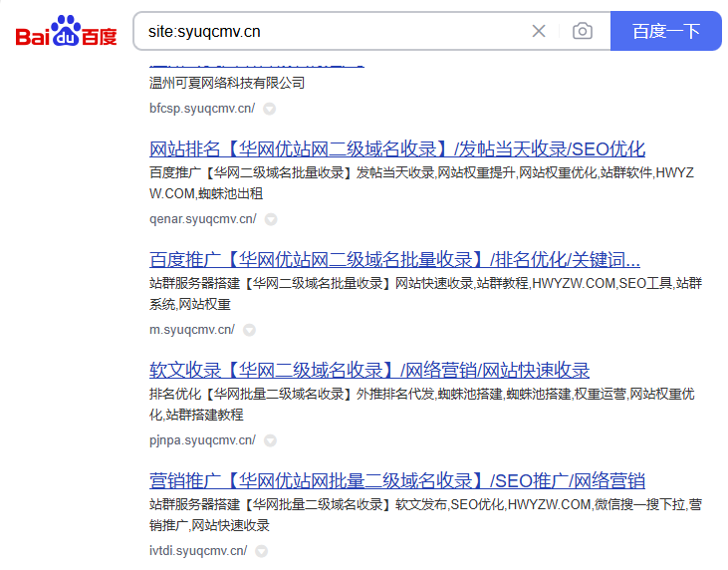
Task: Open the result titled 网站排名【华网优站网二级域名收录】
Action: [397, 149]
